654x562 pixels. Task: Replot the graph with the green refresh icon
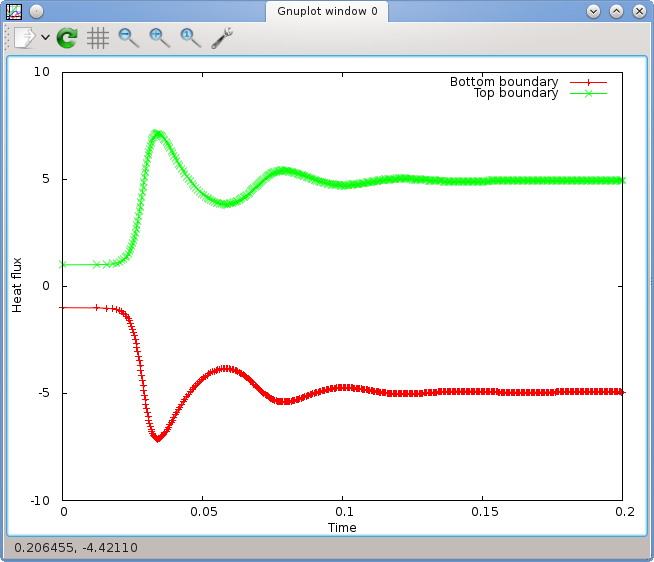tap(67, 38)
